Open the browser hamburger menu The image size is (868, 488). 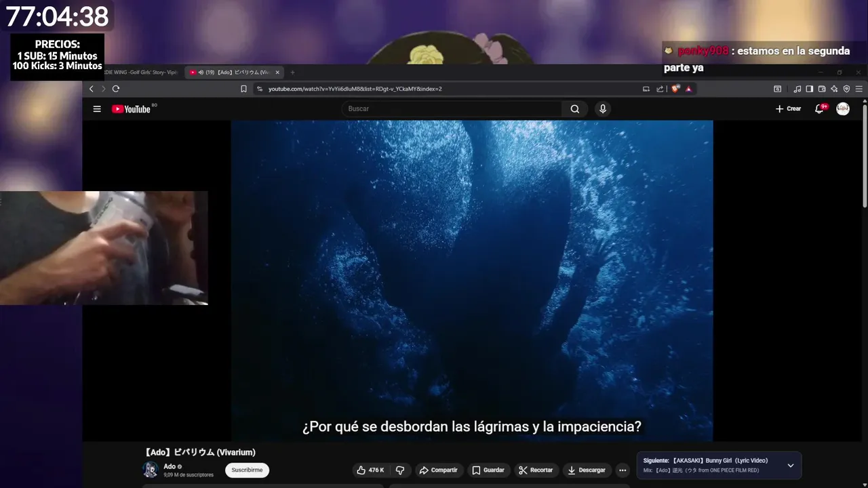pos(859,89)
